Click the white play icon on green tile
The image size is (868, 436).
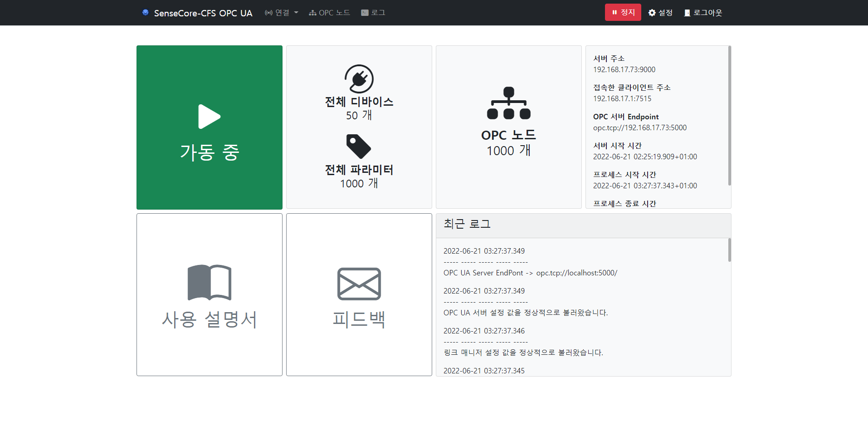209,117
